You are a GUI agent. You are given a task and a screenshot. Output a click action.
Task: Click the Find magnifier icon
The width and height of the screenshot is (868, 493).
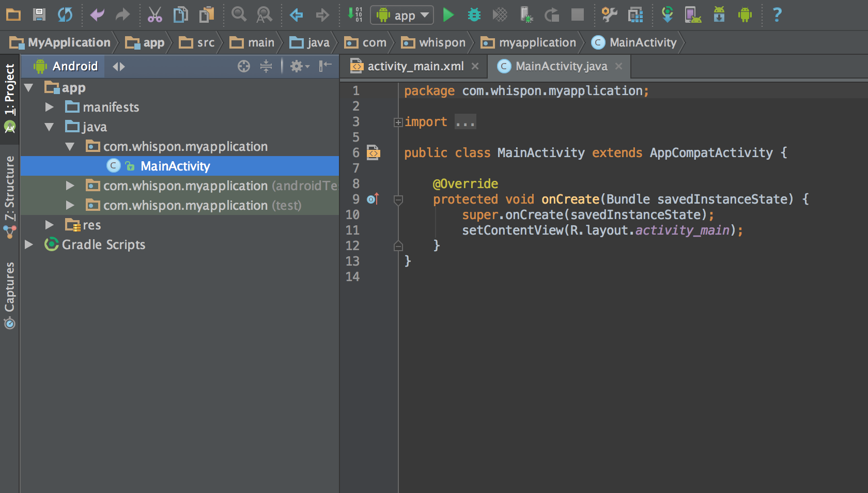(239, 14)
